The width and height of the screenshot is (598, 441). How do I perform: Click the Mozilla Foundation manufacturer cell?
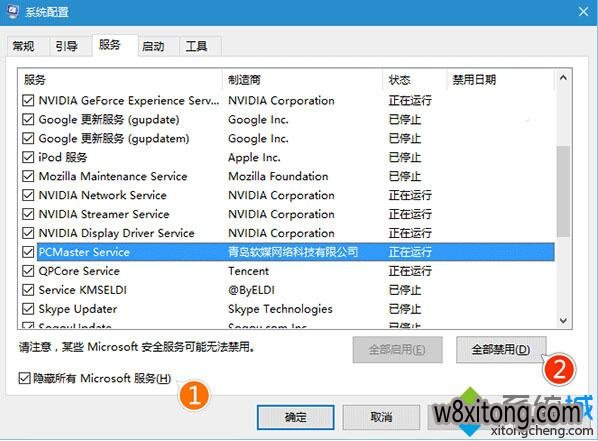[x=278, y=176]
